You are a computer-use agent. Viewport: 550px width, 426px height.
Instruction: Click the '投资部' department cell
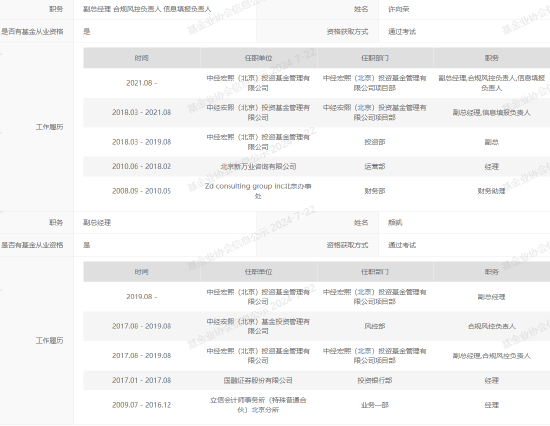click(375, 142)
